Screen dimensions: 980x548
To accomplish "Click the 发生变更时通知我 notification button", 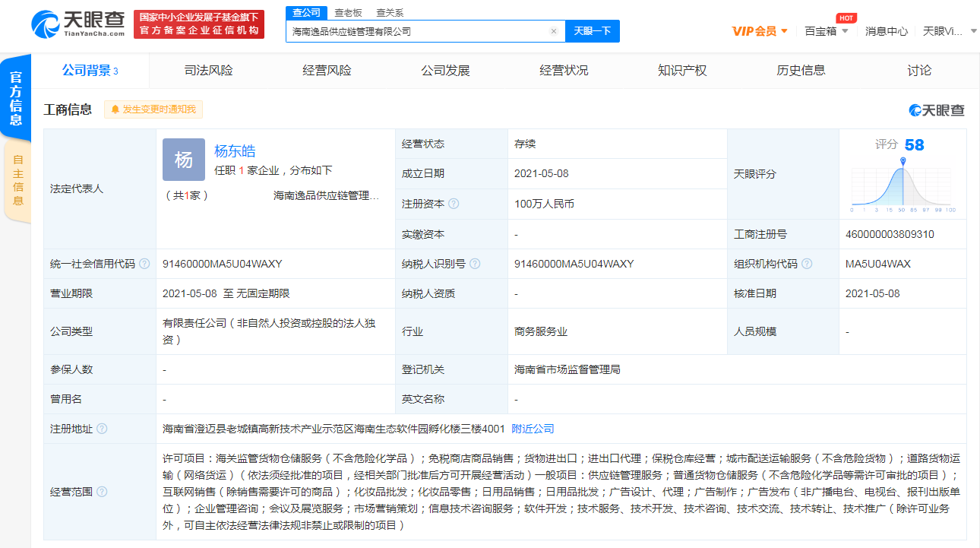I will tap(153, 109).
